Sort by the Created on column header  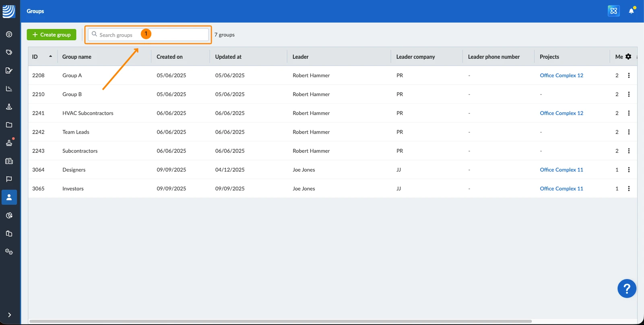pos(169,57)
